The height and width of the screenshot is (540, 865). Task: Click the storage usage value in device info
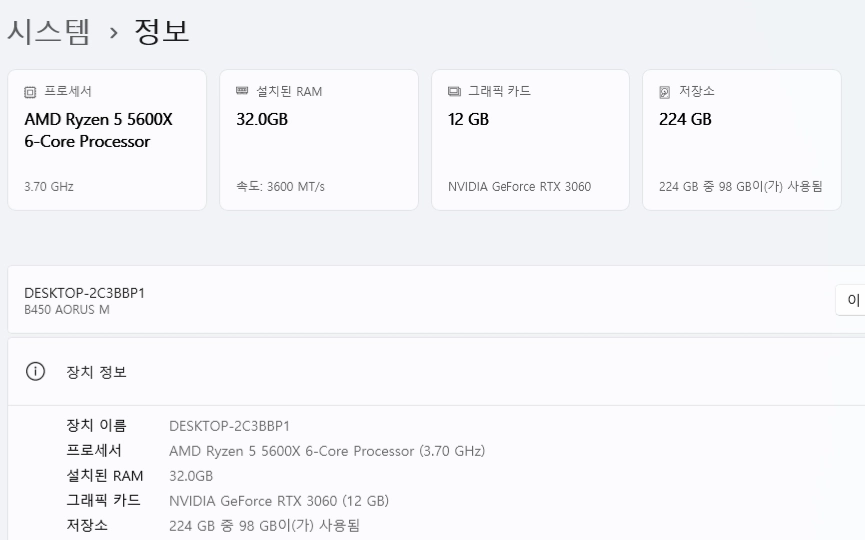(264, 526)
